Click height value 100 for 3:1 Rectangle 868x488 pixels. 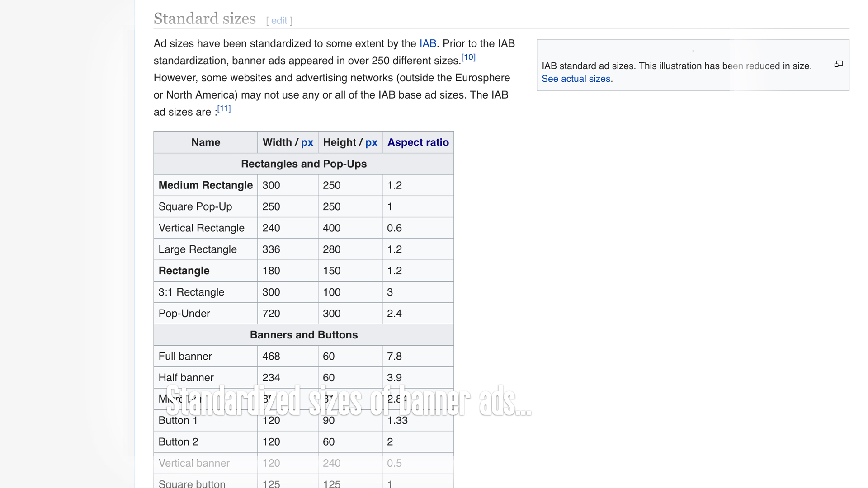click(332, 292)
